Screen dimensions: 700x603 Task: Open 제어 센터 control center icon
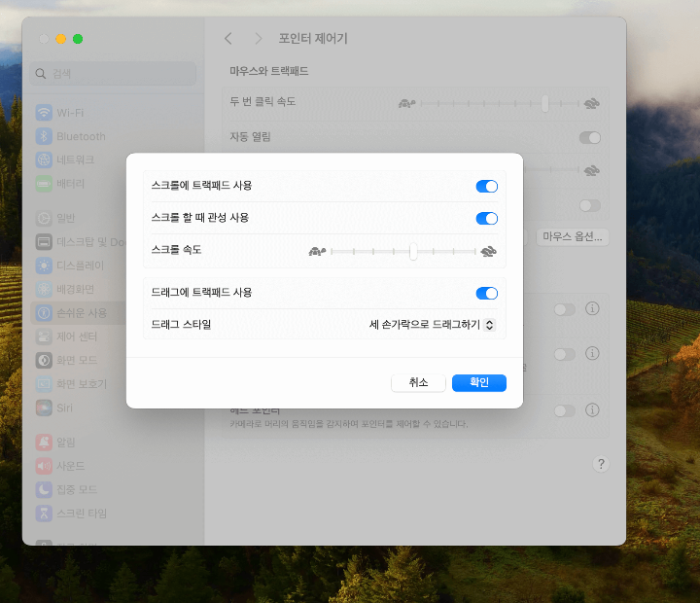click(44, 337)
